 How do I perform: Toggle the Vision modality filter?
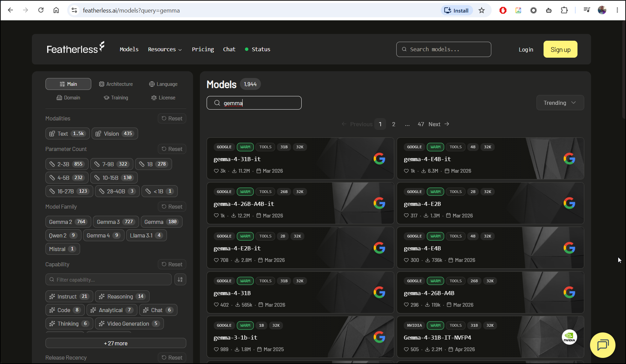pos(115,134)
